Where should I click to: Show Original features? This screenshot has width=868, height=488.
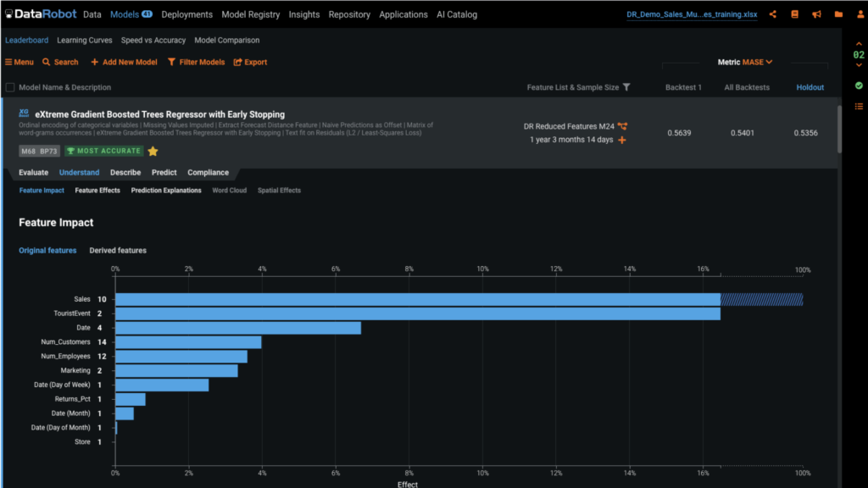47,251
